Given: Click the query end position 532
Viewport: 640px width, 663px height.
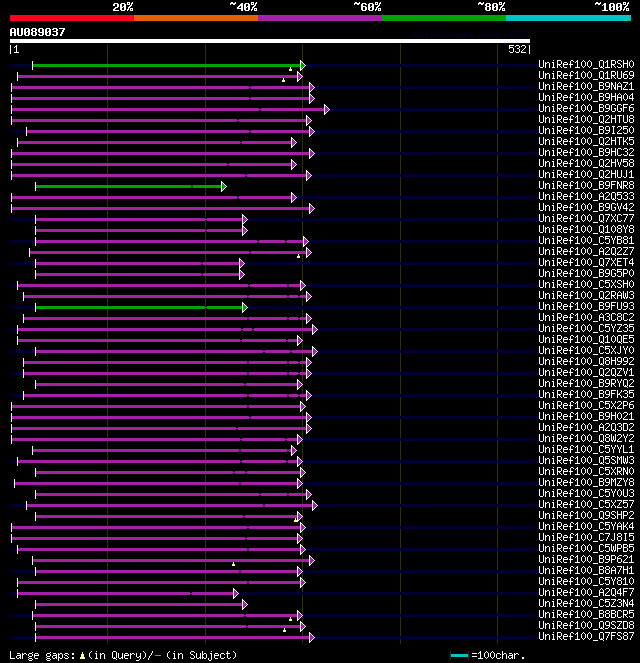Looking at the screenshot, I should 517,49.
